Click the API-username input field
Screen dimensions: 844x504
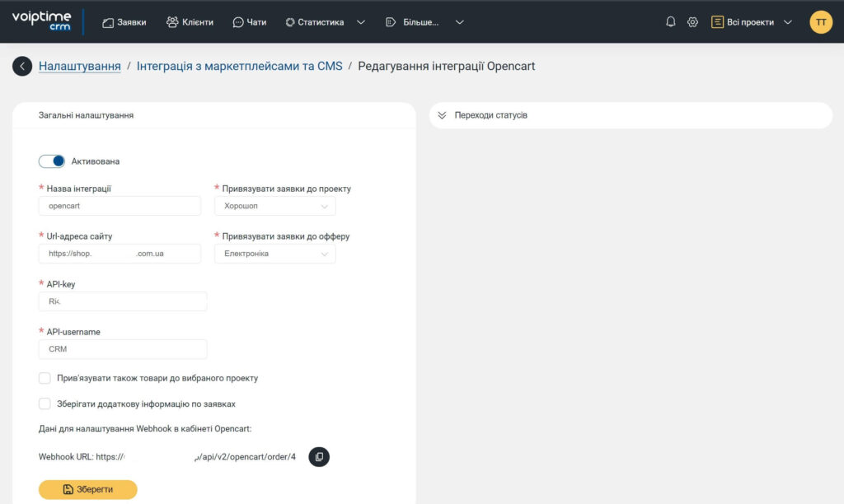(x=123, y=349)
